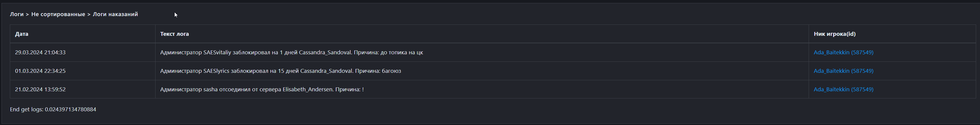
Task: Click the name Elisabeth_Andersen in the log
Action: pos(307,90)
